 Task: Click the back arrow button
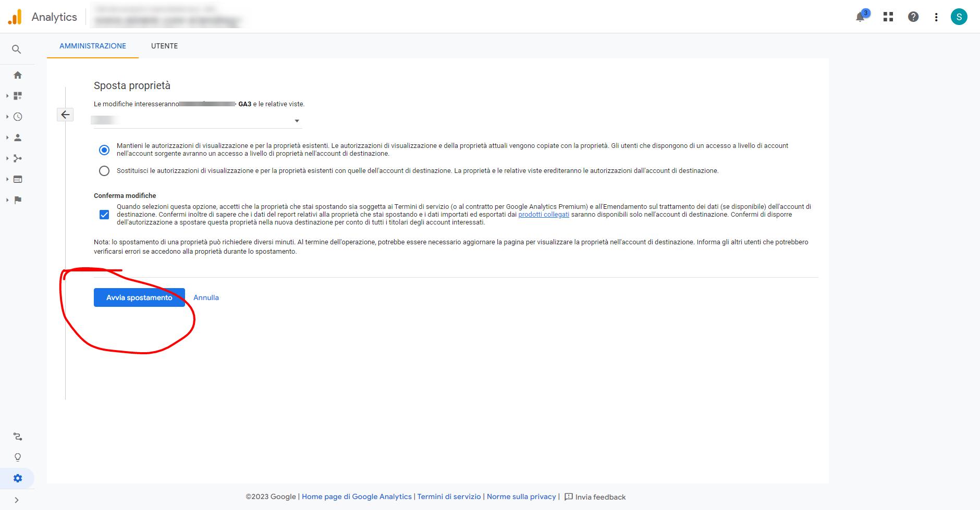[65, 115]
